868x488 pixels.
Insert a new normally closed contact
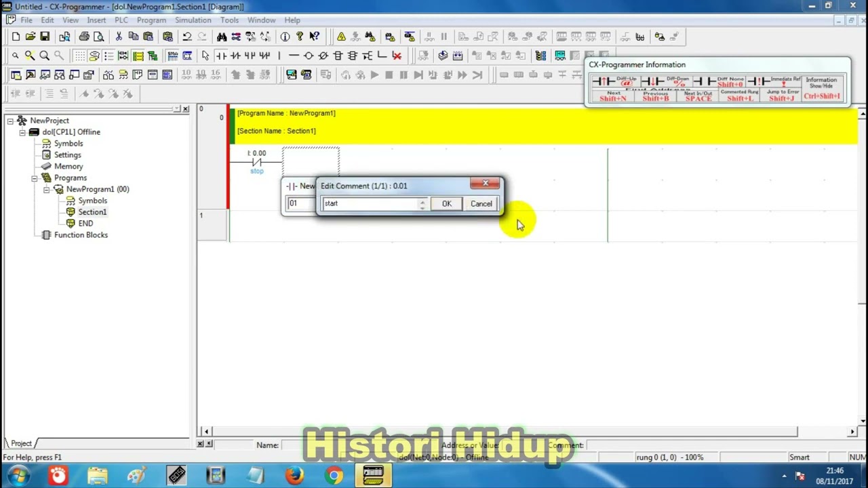click(x=235, y=56)
